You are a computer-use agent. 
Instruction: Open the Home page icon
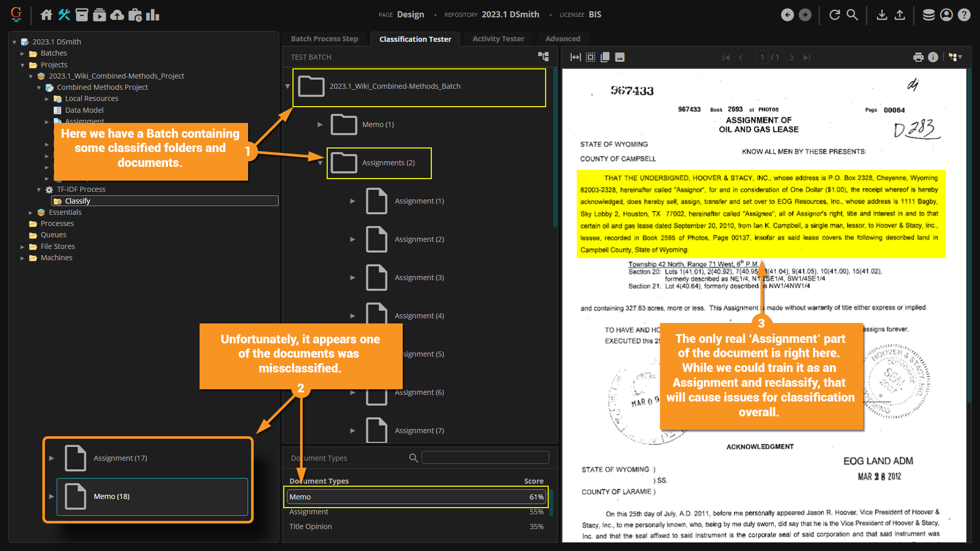pos(46,15)
